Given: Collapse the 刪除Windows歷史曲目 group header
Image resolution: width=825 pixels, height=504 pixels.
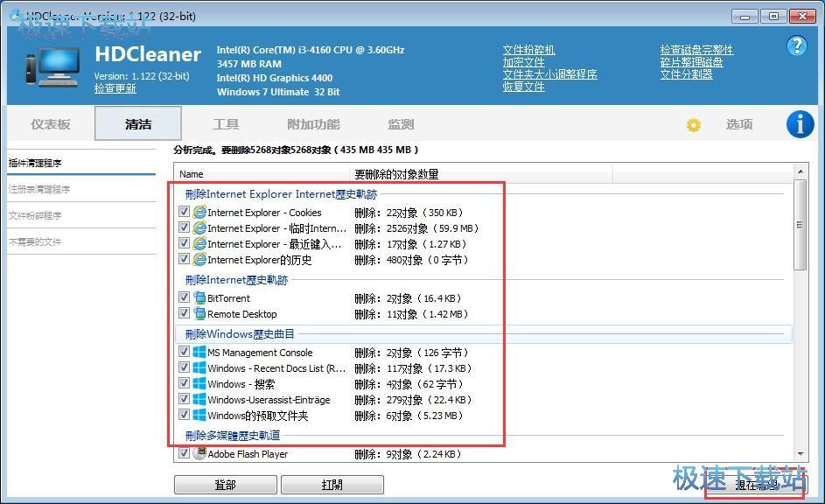Looking at the screenshot, I should point(240,334).
